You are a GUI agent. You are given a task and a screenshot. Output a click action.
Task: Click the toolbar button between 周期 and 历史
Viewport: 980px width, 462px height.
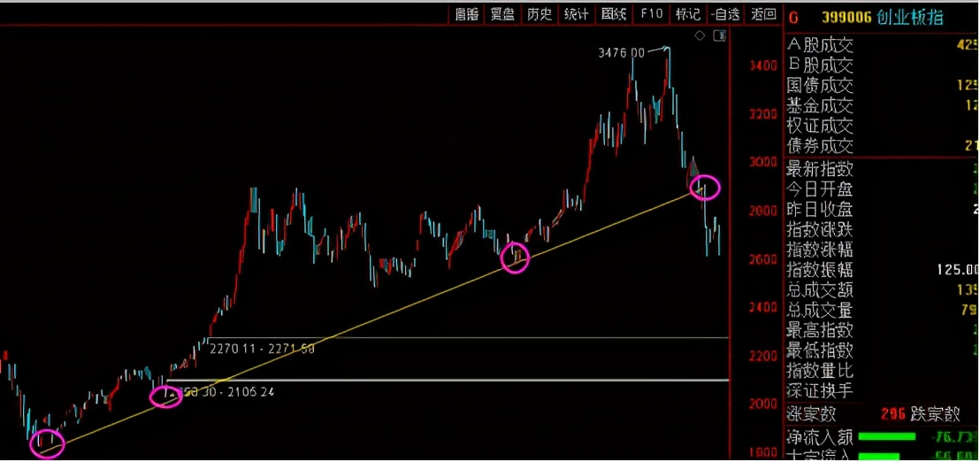[x=502, y=14]
